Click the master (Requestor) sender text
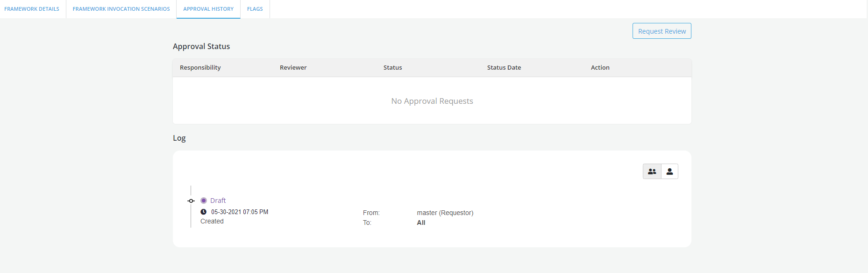This screenshot has height=273, width=868. [445, 213]
